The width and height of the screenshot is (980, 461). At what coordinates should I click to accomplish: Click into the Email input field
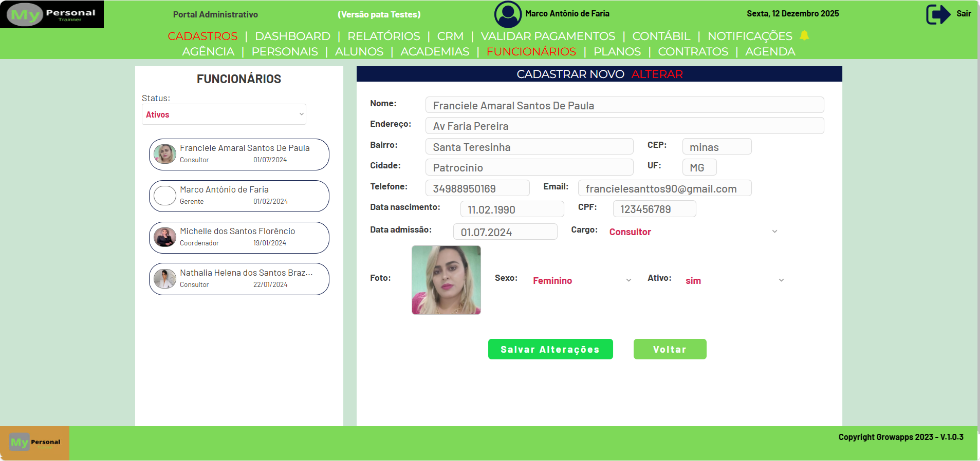(x=664, y=188)
